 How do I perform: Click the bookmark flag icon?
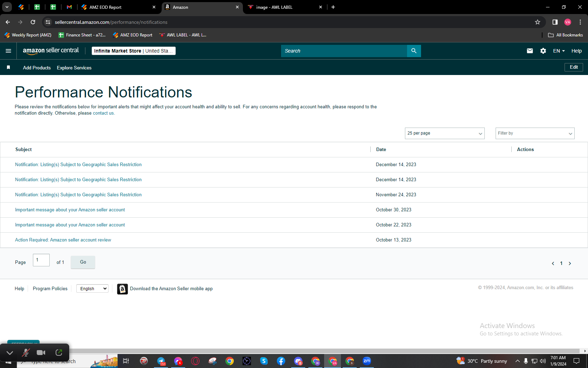(8, 67)
